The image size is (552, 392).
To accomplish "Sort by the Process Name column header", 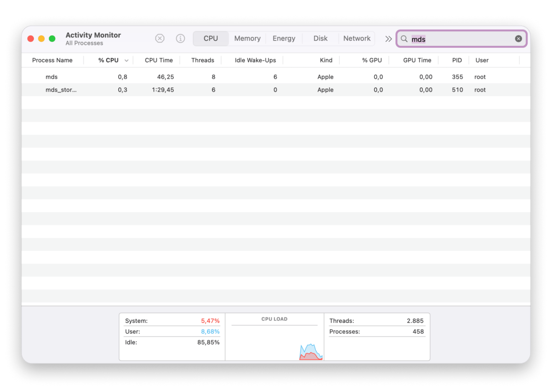I will [52, 60].
